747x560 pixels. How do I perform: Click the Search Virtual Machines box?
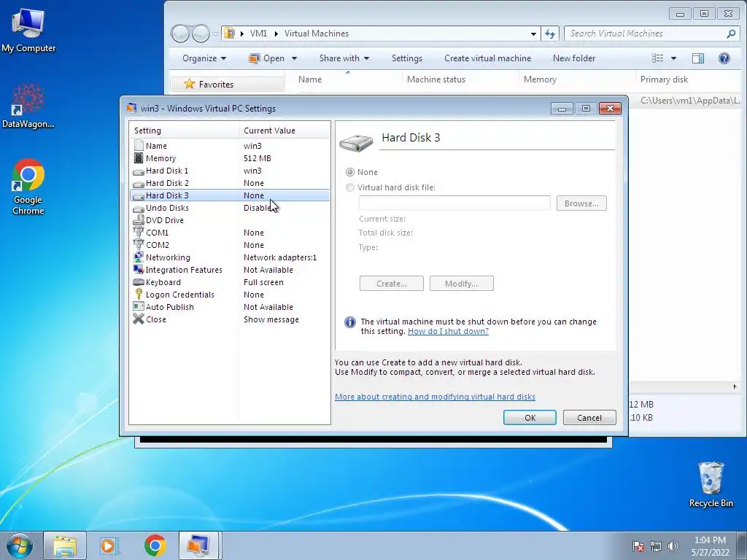(x=651, y=34)
